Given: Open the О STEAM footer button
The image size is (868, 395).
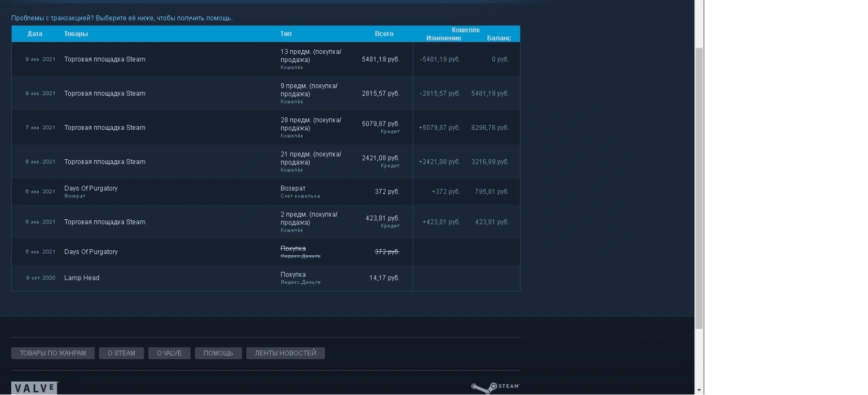Looking at the screenshot, I should (x=121, y=353).
